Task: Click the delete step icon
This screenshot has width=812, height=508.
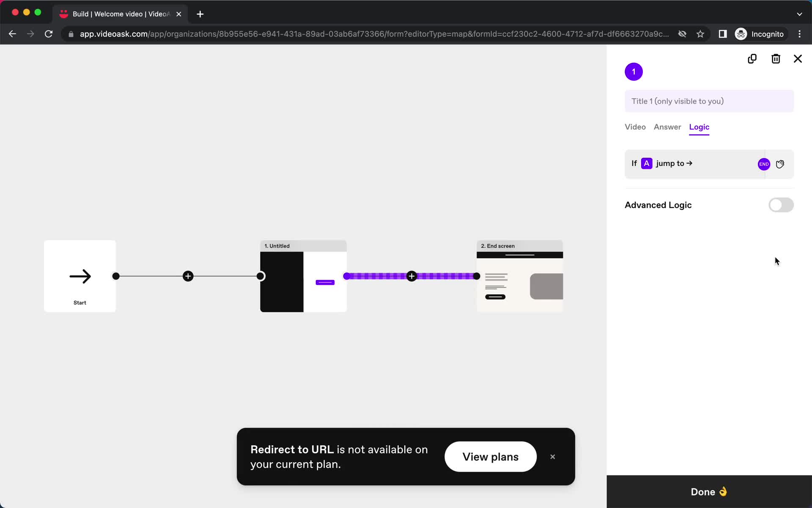Action: point(775,58)
